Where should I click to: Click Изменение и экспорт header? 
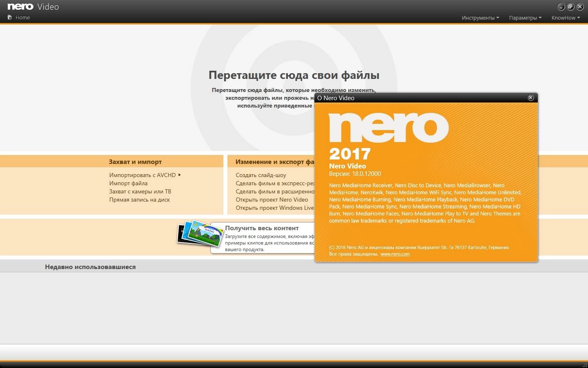(x=275, y=162)
